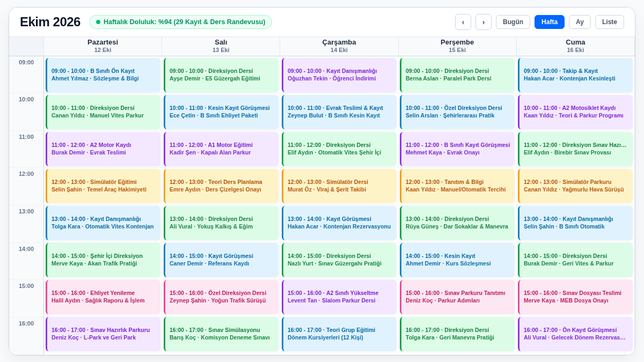Open Ahmet Demir Kesin Kayıt event

point(457,260)
